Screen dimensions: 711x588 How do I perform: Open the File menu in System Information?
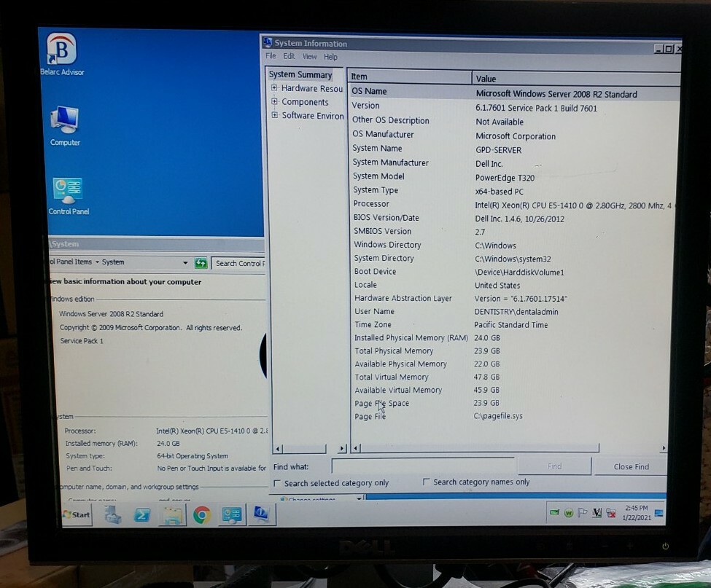click(x=271, y=55)
